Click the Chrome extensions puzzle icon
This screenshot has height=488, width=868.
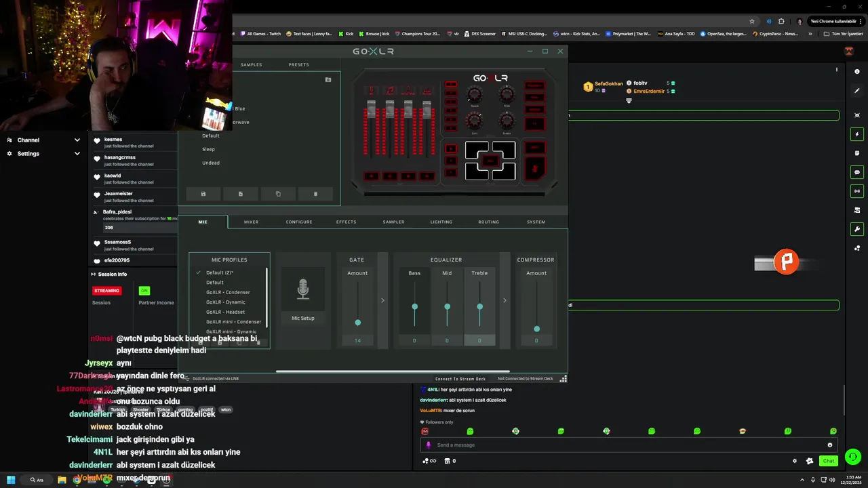(781, 21)
